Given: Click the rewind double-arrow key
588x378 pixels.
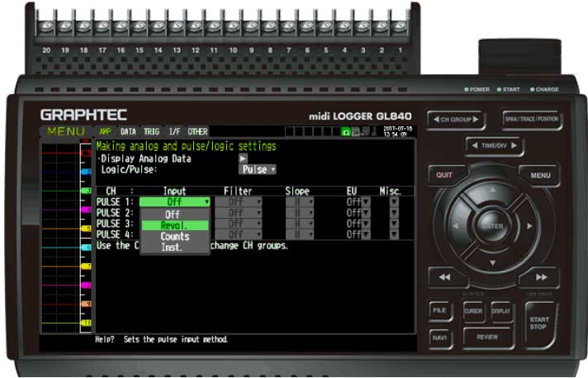Looking at the screenshot, I should (x=445, y=277).
